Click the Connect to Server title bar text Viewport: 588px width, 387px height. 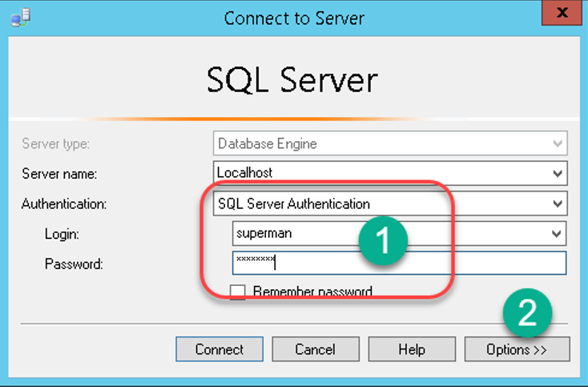click(294, 18)
